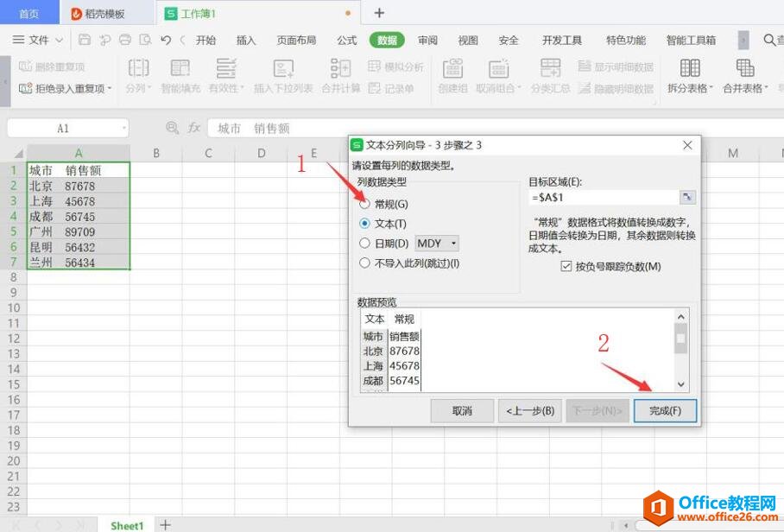The height and width of the screenshot is (532, 784).
Task: Click the 创建组 group icon
Action: pyautogui.click(x=452, y=68)
